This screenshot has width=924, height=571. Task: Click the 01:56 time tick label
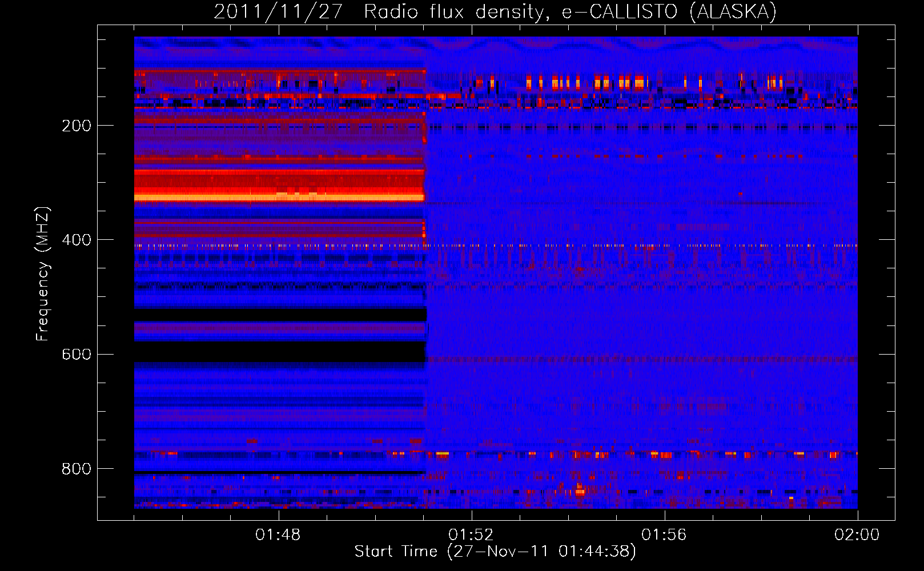click(664, 535)
